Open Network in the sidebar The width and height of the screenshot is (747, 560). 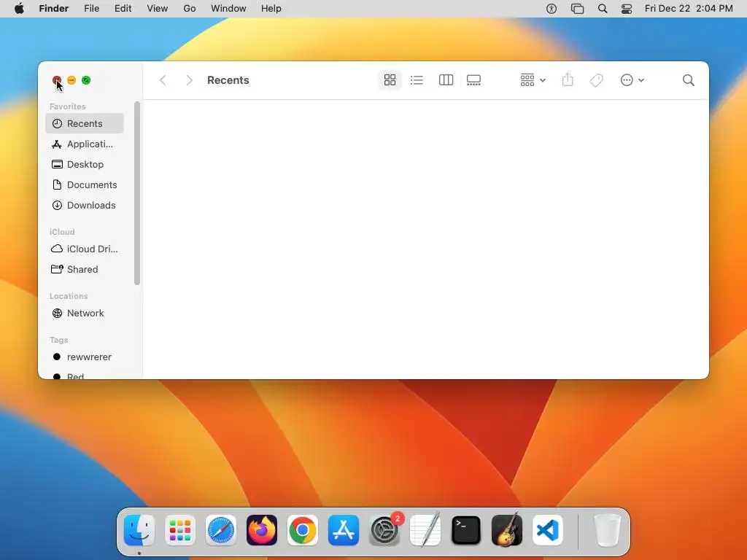click(x=85, y=314)
